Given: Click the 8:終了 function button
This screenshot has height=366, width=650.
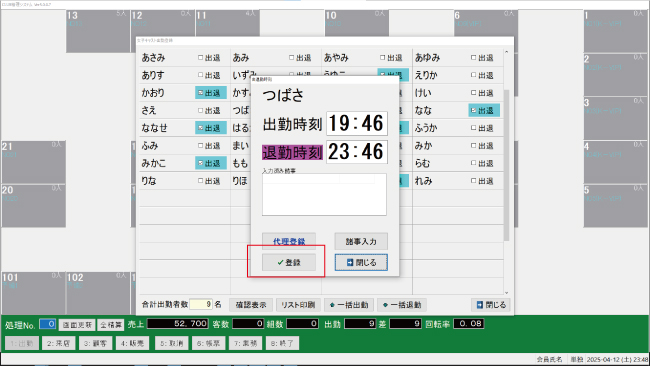Looking at the screenshot, I should click(282, 343).
